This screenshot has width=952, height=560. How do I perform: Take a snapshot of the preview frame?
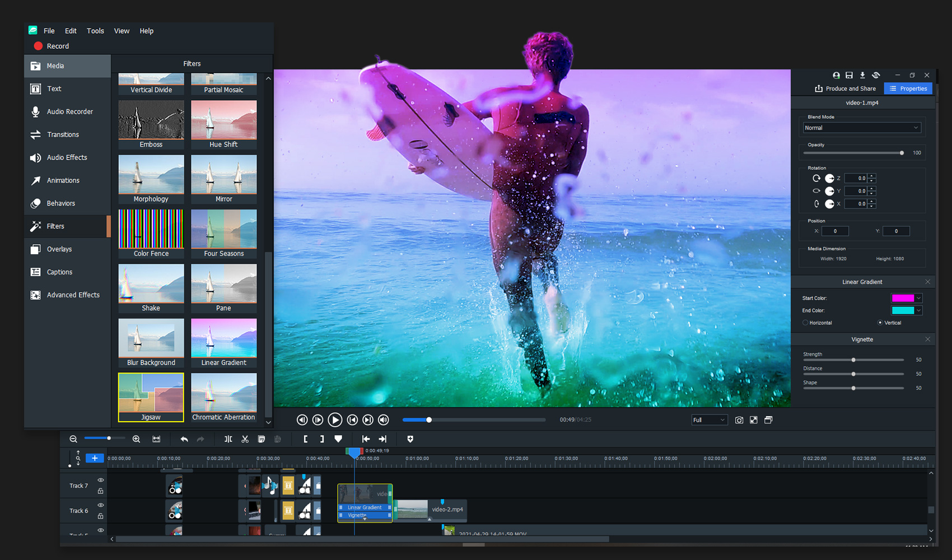point(739,420)
